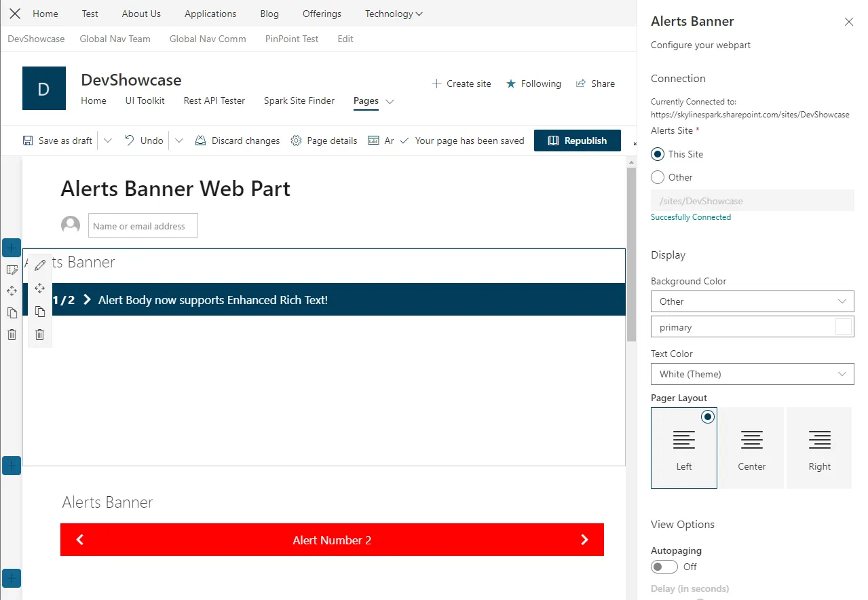The image size is (868, 600).
Task: Open the Text Color dropdown
Action: [x=752, y=374]
